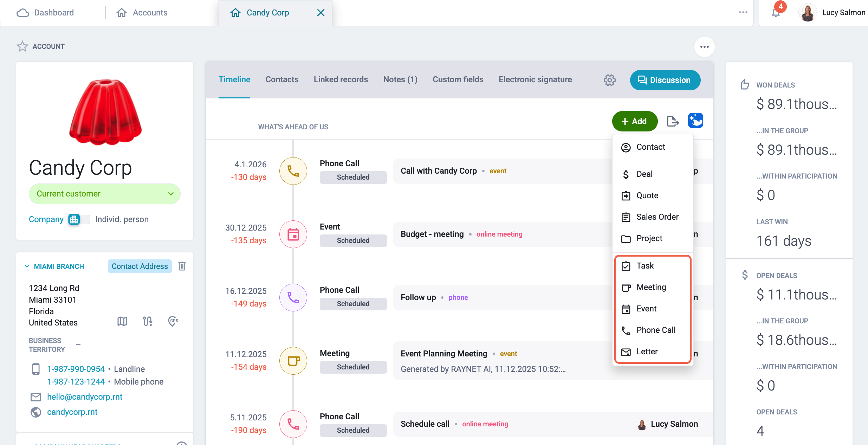Open the Schedule call activity
The image size is (868, 445).
point(425,424)
